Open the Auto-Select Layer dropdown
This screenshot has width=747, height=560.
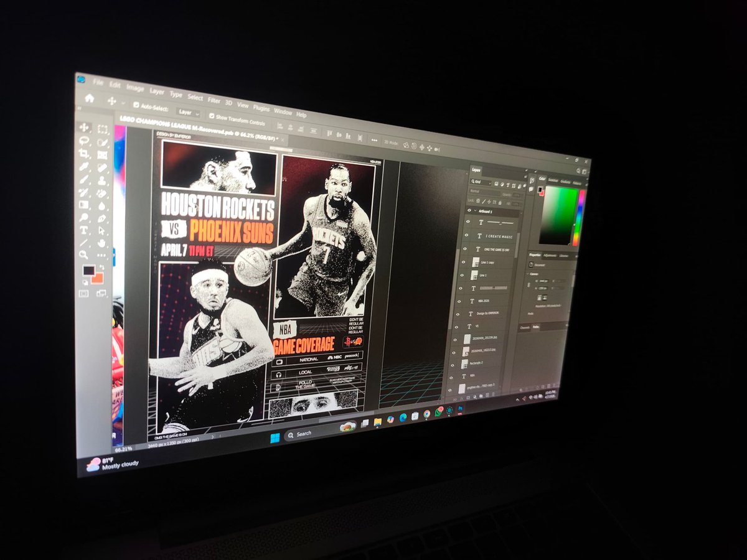(188, 113)
